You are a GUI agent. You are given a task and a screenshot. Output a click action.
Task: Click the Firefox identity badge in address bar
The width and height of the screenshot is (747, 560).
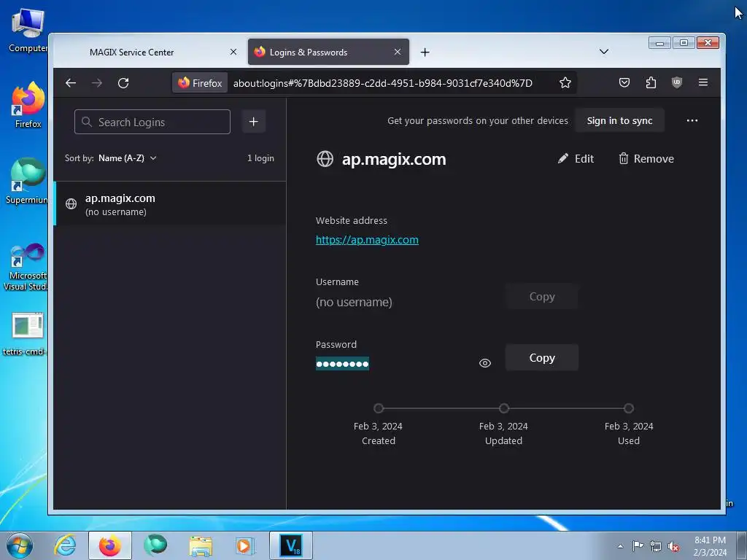[x=200, y=83]
